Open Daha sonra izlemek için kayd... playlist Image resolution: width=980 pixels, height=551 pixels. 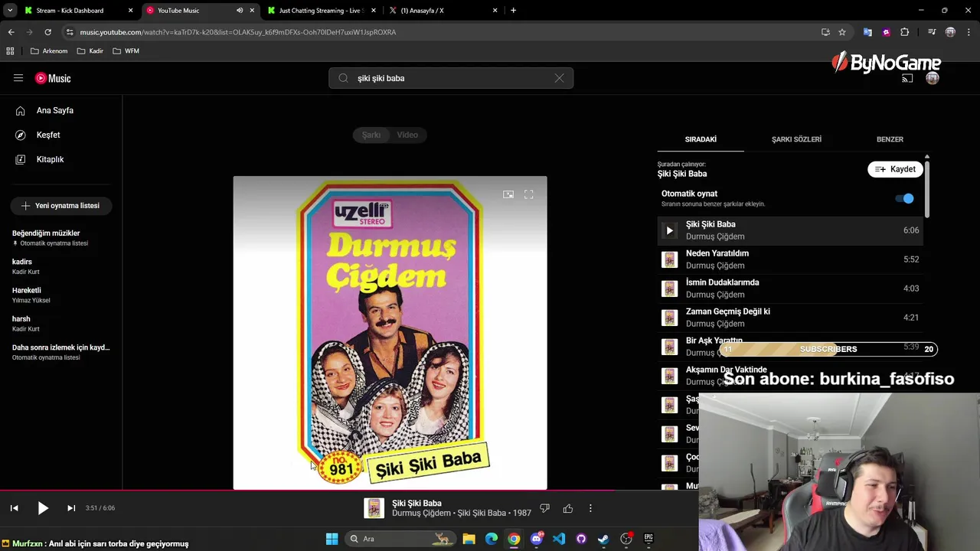(61, 352)
